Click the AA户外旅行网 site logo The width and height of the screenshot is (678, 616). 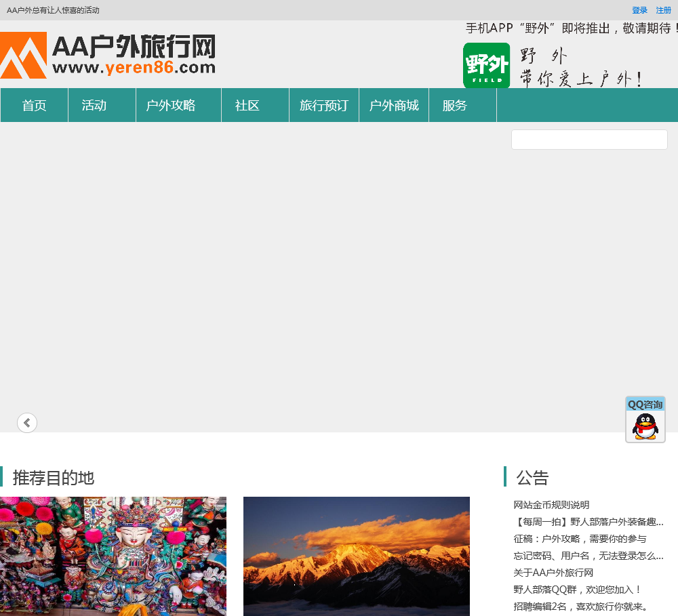pos(108,56)
